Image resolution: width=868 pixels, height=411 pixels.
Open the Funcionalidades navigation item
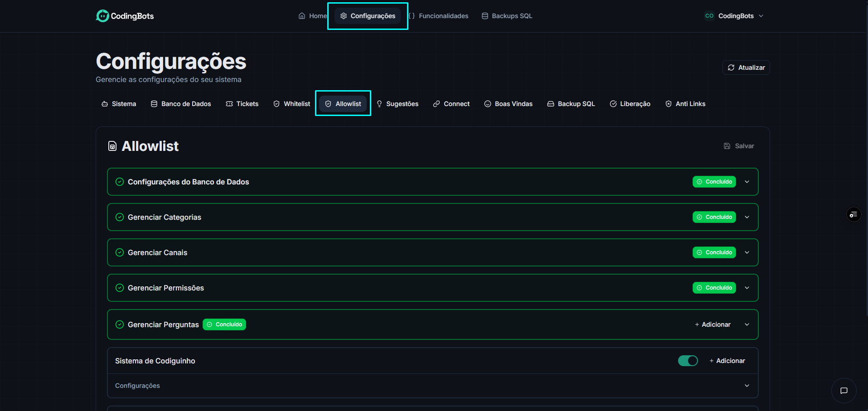438,16
